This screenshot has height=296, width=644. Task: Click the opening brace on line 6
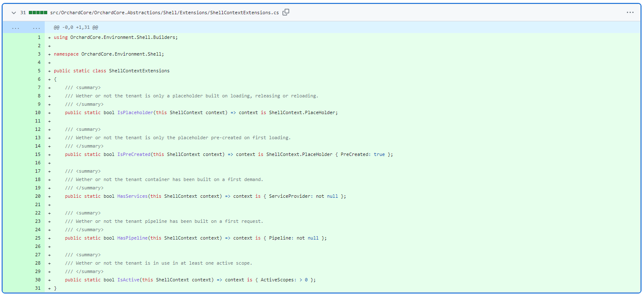point(55,79)
